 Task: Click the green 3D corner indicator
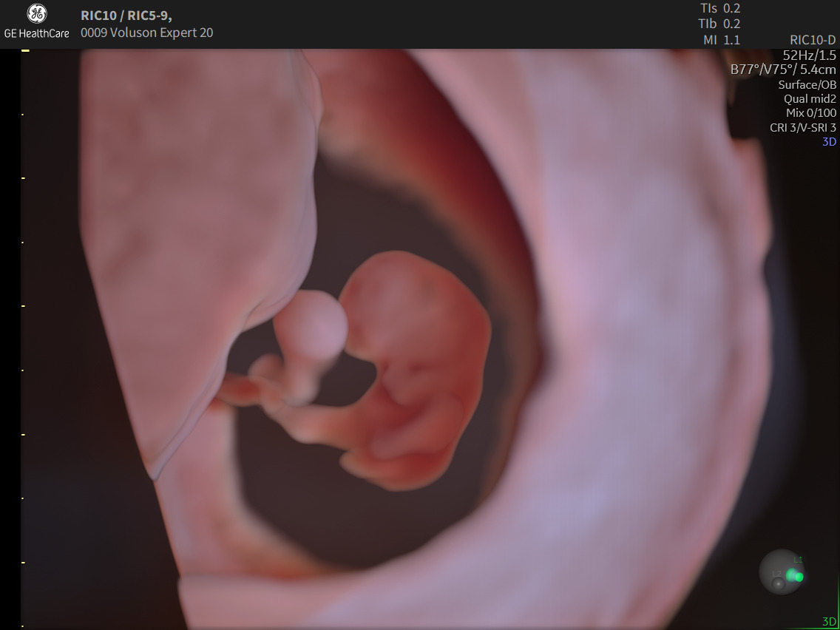coord(829,621)
